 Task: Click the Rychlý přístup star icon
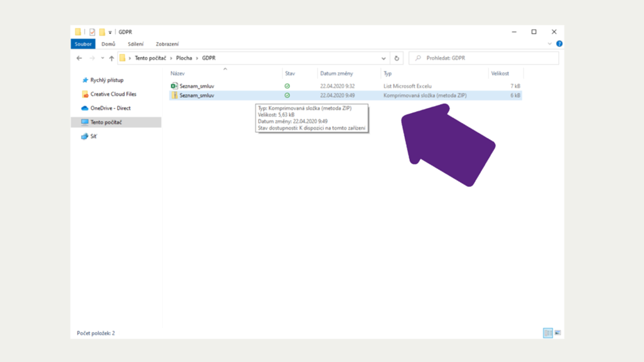point(85,80)
